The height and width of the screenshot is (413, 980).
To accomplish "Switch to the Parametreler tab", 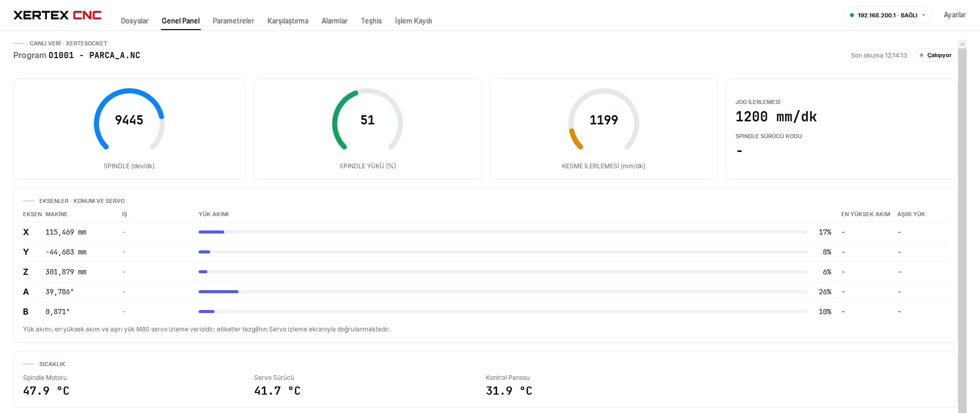I will [233, 21].
